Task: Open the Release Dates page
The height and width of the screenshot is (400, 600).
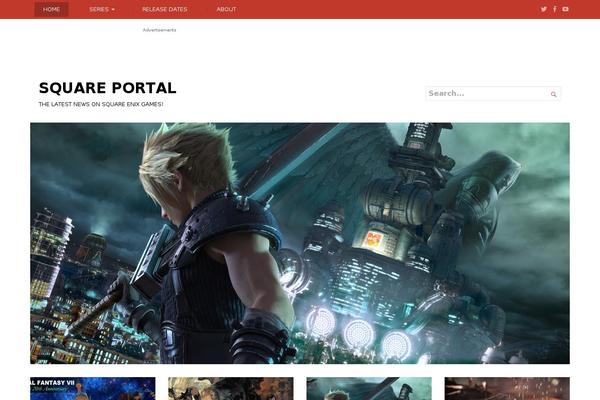Action: [165, 9]
